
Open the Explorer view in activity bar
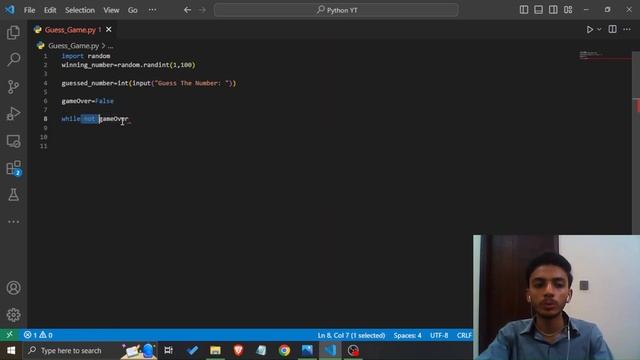(13, 32)
